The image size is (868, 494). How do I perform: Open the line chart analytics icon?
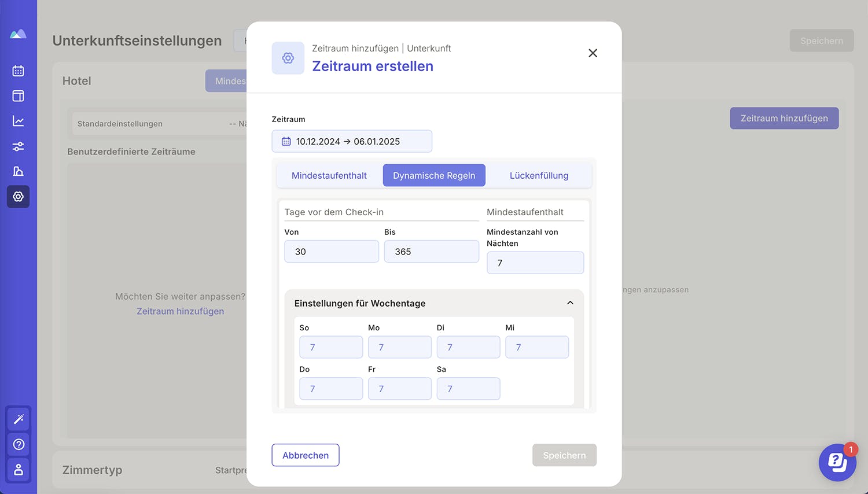point(18,121)
